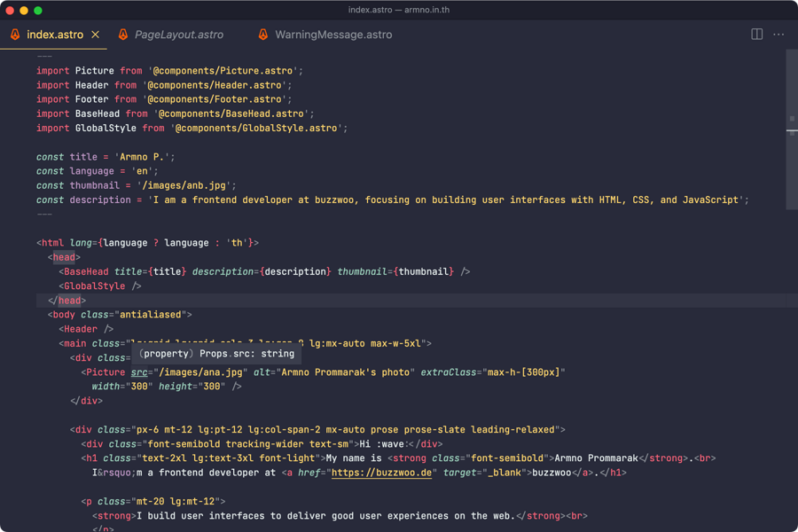Click the 'th' fallback string
This screenshot has height=532, width=798.
(x=237, y=243)
